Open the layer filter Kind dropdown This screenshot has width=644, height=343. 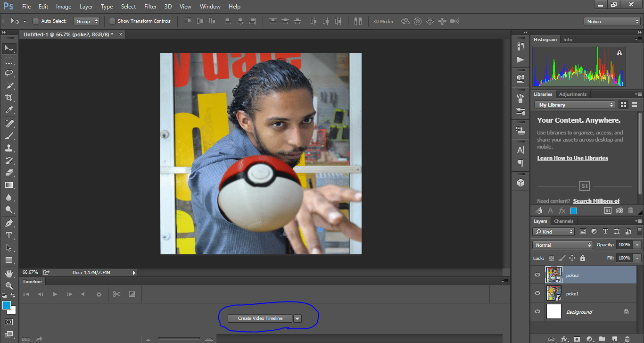coord(553,232)
